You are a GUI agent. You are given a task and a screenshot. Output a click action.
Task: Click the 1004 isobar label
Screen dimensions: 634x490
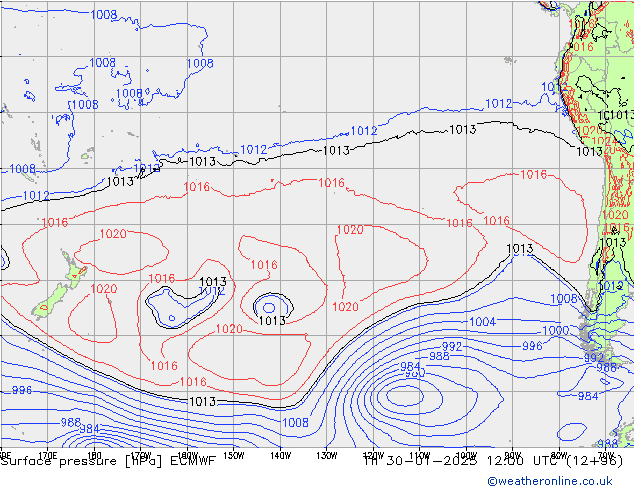[x=482, y=322]
